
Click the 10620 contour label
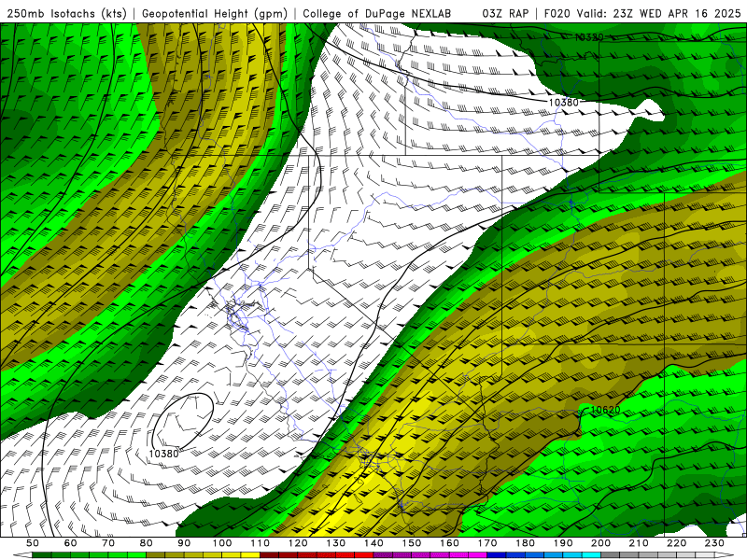click(x=605, y=410)
